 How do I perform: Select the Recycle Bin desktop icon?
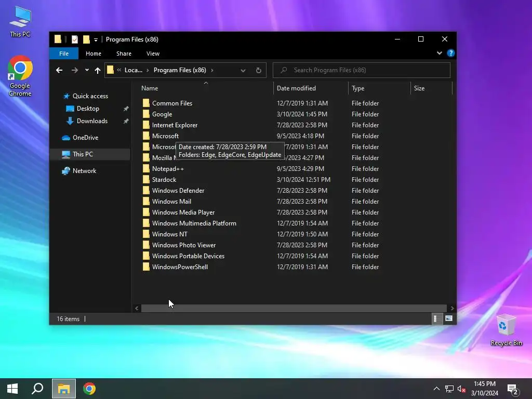point(506,330)
